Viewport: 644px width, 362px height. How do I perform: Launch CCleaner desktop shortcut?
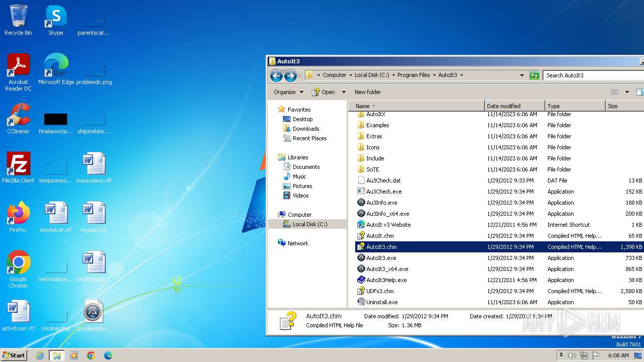click(18, 119)
